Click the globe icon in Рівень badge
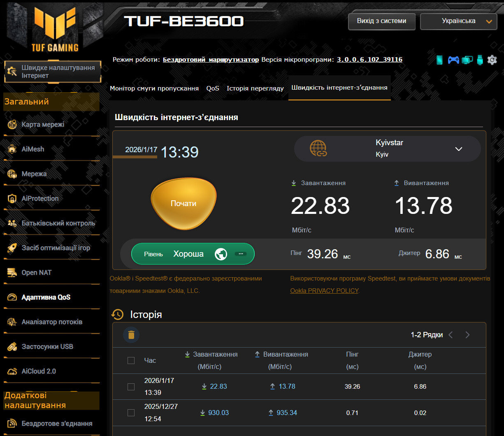This screenshot has width=504, height=436. coord(221,254)
